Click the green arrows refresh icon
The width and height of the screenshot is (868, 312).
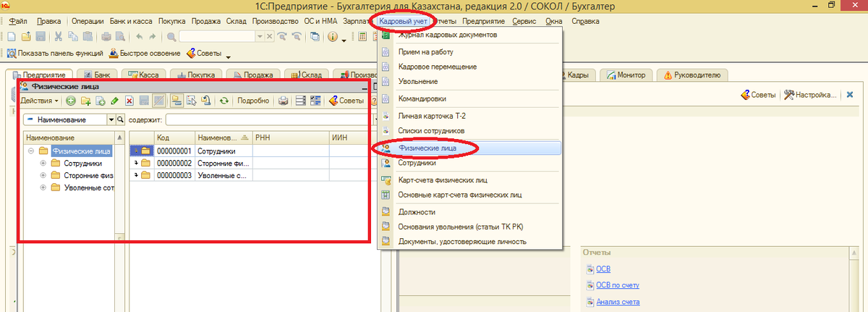(224, 101)
